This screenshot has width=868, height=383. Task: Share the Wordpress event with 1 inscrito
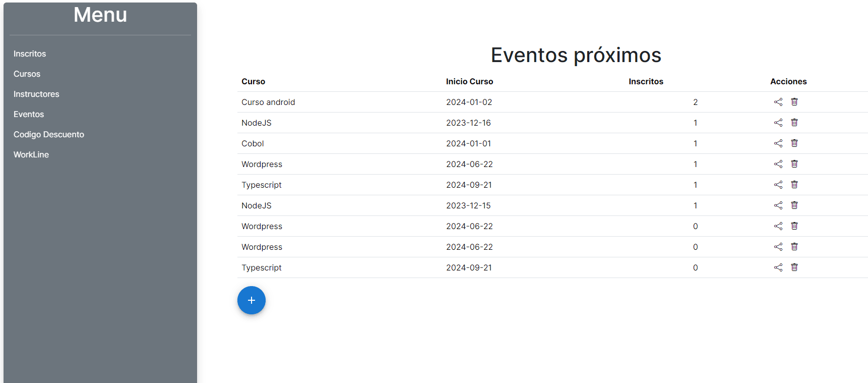(778, 164)
